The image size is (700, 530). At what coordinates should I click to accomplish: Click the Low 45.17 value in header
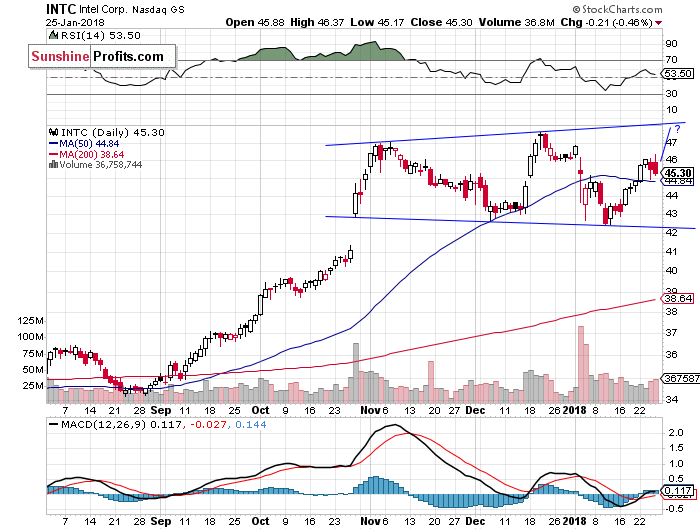tap(377, 22)
